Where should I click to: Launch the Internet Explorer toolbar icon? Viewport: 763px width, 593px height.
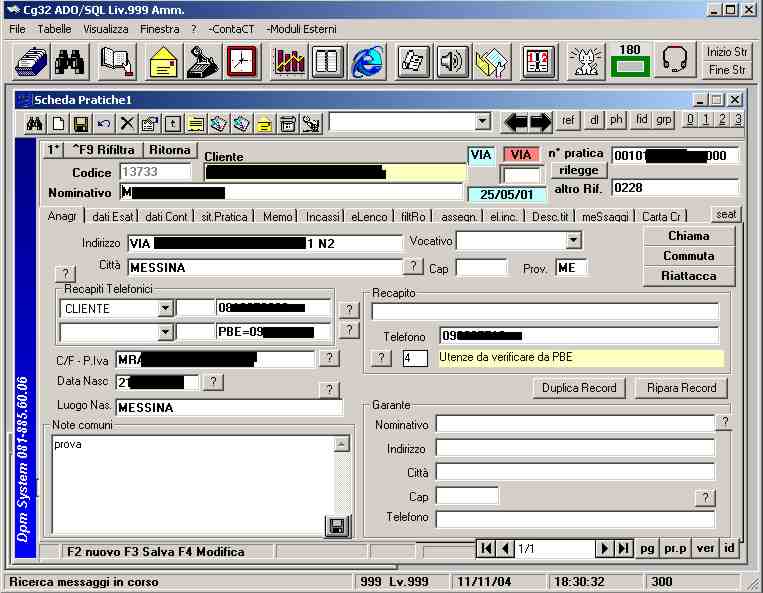coord(368,61)
